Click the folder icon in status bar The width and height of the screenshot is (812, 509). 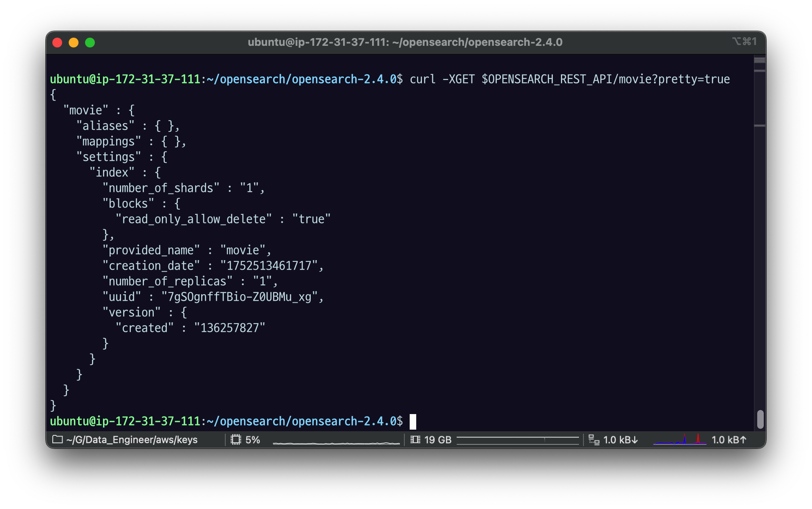click(58, 439)
